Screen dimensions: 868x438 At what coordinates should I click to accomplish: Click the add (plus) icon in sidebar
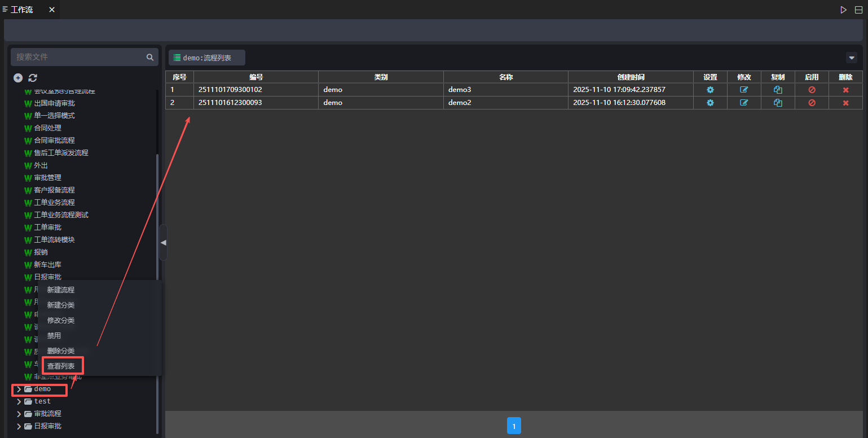tap(18, 78)
